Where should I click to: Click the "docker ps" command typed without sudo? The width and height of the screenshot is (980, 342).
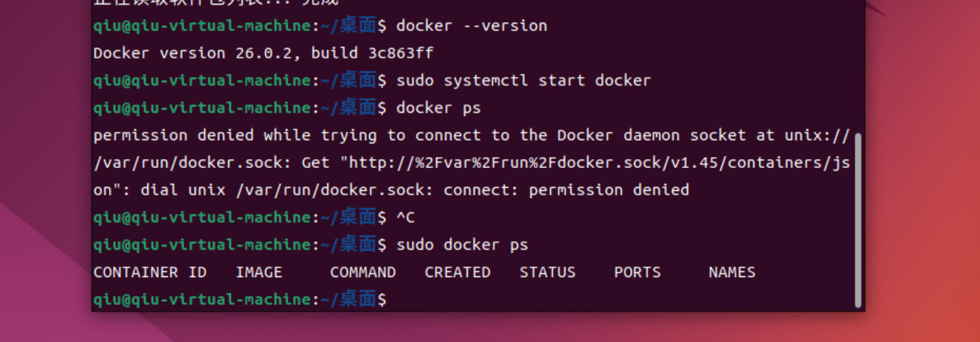click(x=438, y=108)
